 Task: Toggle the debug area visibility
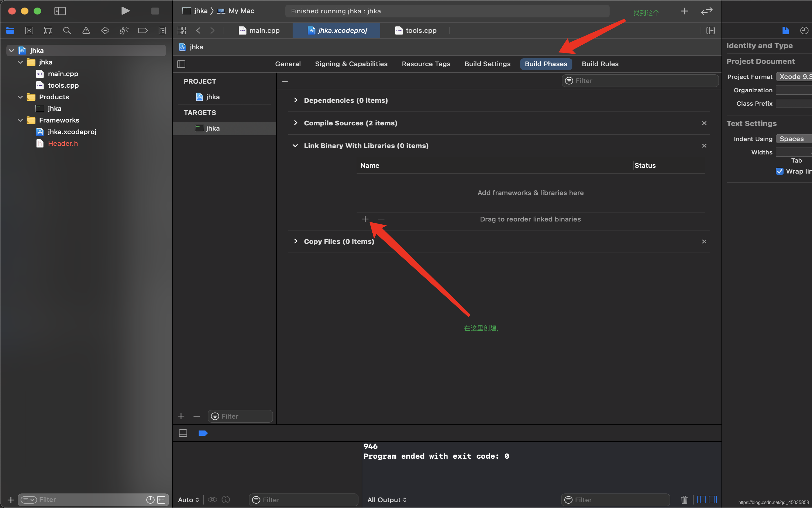pyautogui.click(x=183, y=433)
